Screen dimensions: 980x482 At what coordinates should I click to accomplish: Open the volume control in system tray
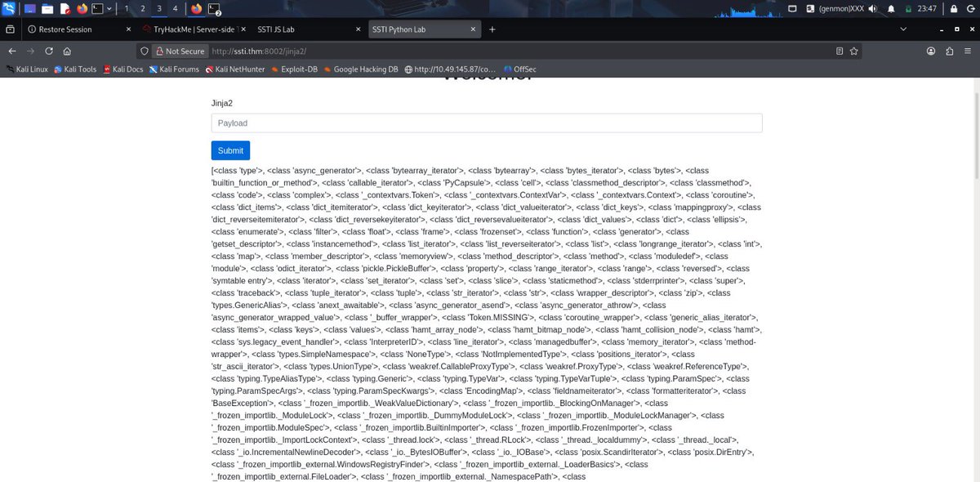[x=874, y=9]
